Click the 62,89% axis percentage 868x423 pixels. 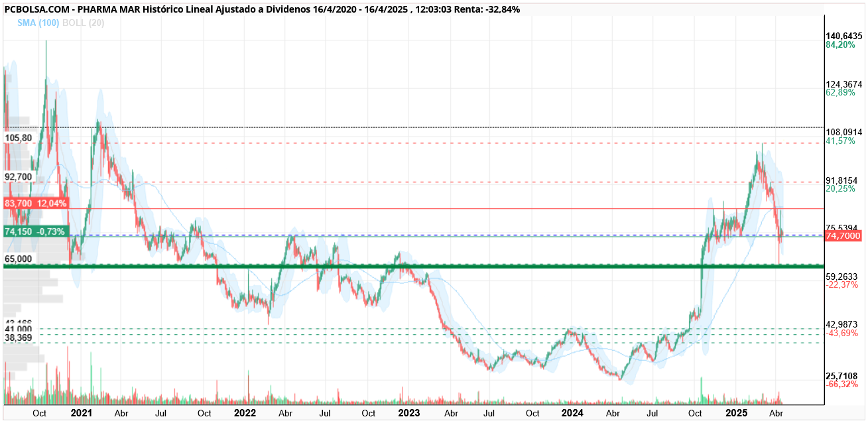(x=840, y=93)
